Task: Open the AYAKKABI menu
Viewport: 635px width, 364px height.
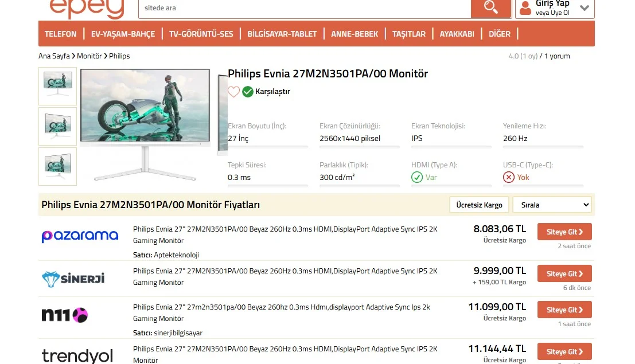Action: pyautogui.click(x=457, y=34)
